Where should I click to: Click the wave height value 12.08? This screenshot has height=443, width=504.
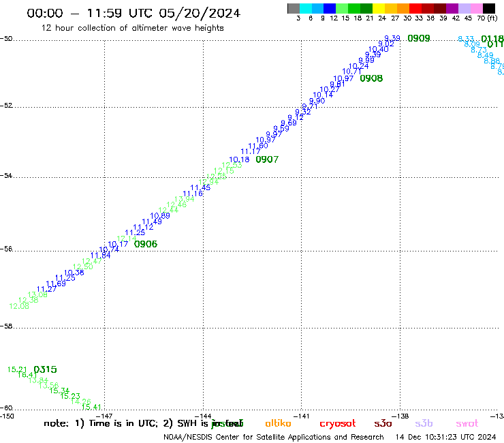tap(19, 306)
